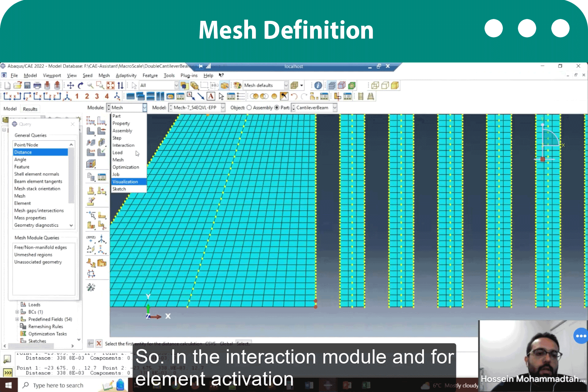Click the blue chat bubble on webcam
Screen dimensions: 588x392
point(581,336)
